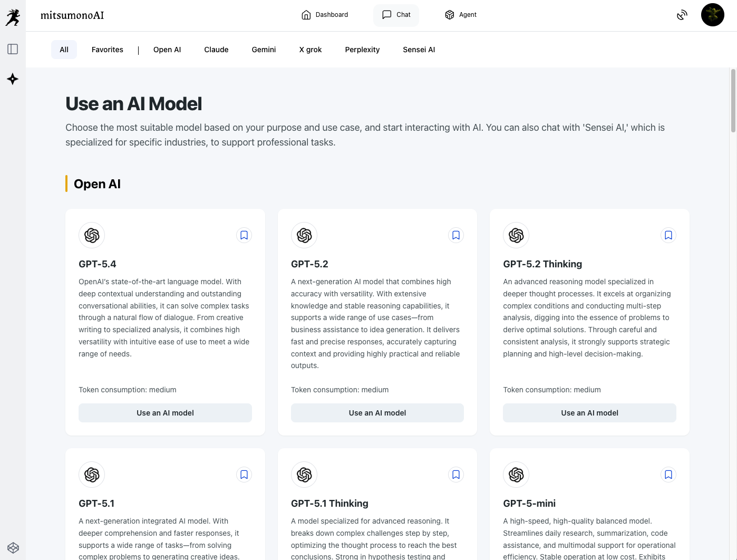Image resolution: width=737 pixels, height=560 pixels.
Task: Click the page vertical scrollbar
Action: click(x=733, y=101)
